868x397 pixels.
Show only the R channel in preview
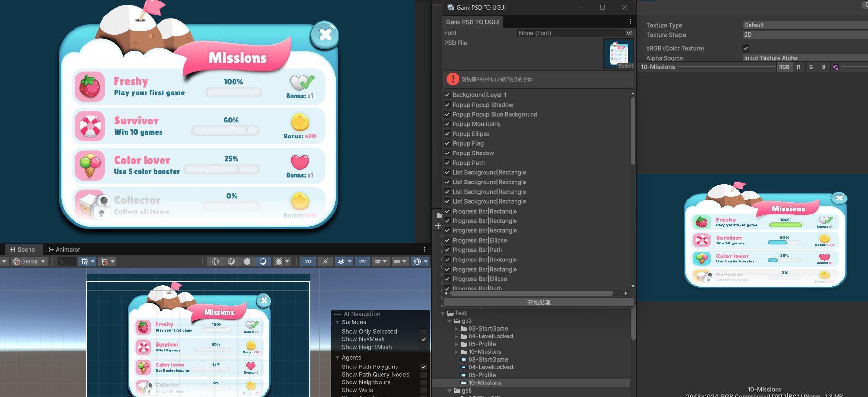pos(798,67)
